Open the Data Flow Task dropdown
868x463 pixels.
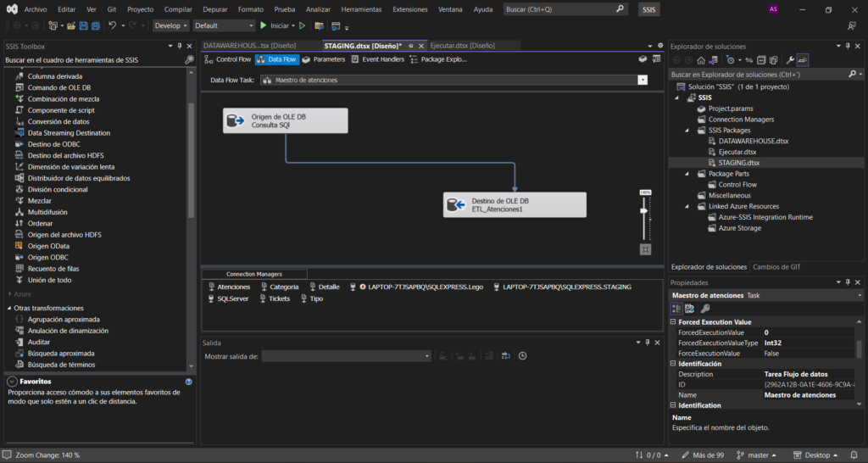click(642, 80)
